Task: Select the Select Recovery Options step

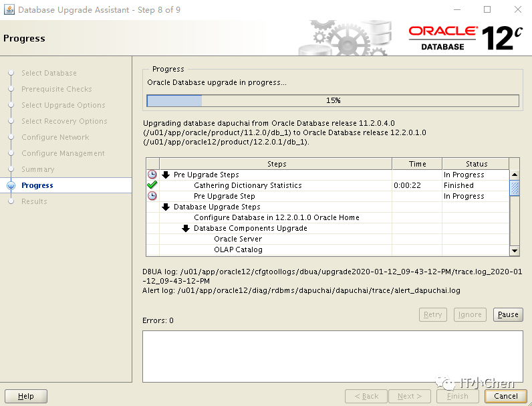Action: 64,121
